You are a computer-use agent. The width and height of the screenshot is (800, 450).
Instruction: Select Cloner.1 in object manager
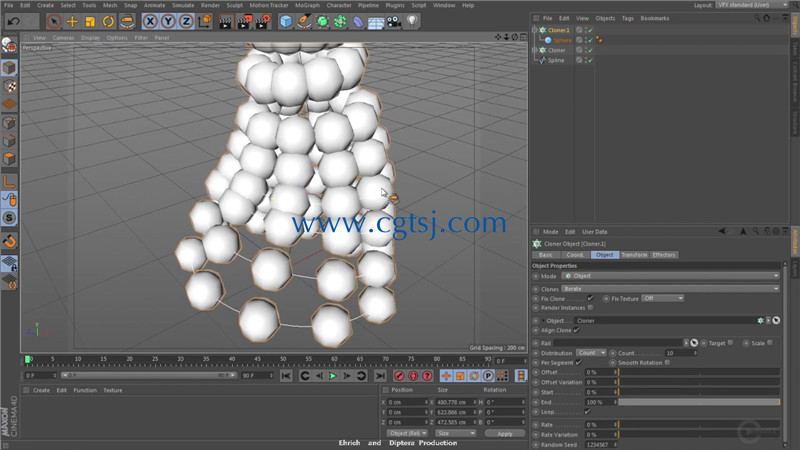[559, 30]
